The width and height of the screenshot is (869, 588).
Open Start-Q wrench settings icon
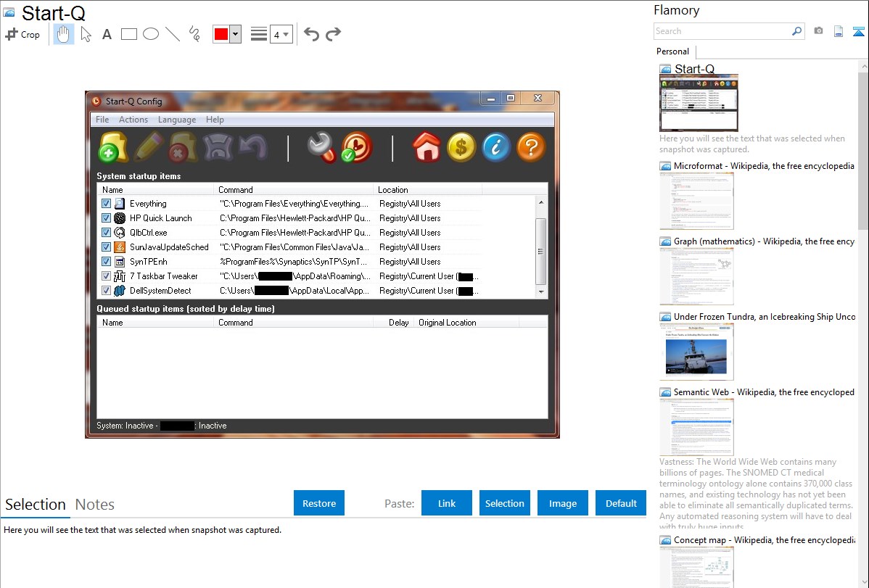tap(321, 147)
